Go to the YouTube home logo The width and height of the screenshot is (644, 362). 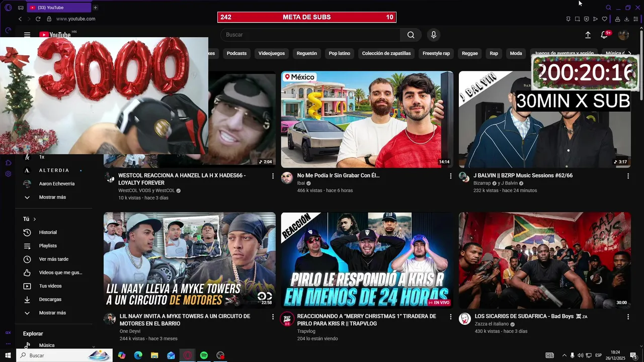[55, 35]
